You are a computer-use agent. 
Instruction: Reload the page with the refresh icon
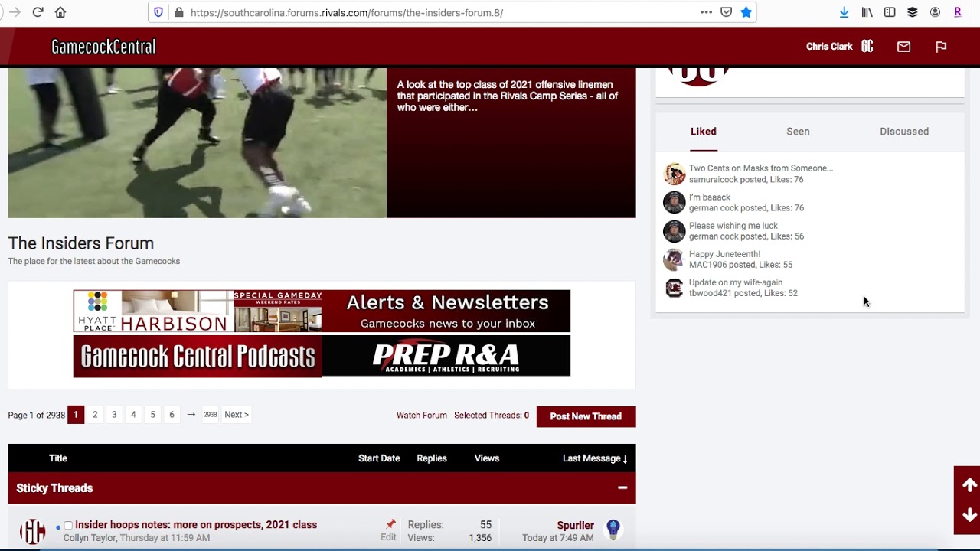[x=38, y=12]
